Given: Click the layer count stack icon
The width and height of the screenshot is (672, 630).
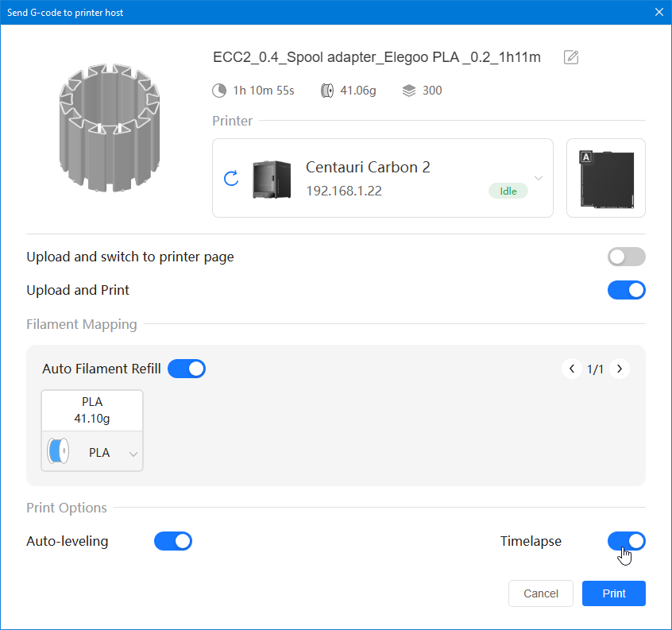Looking at the screenshot, I should pyautogui.click(x=409, y=91).
